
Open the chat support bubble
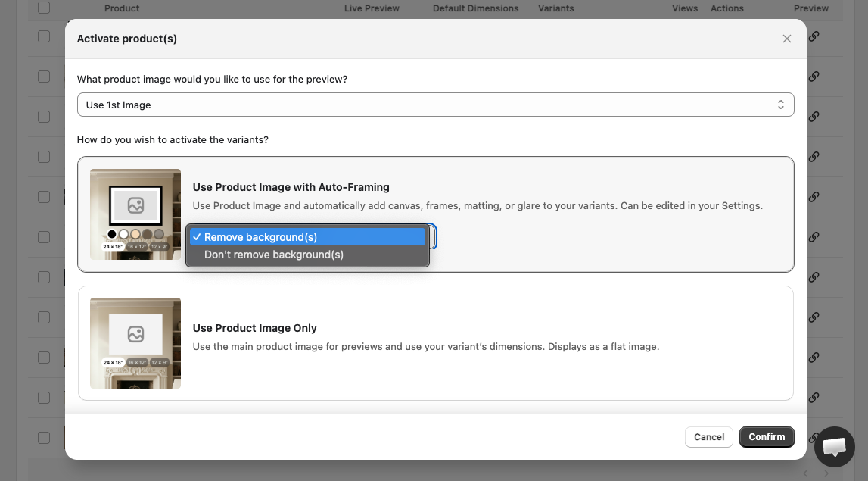834,447
